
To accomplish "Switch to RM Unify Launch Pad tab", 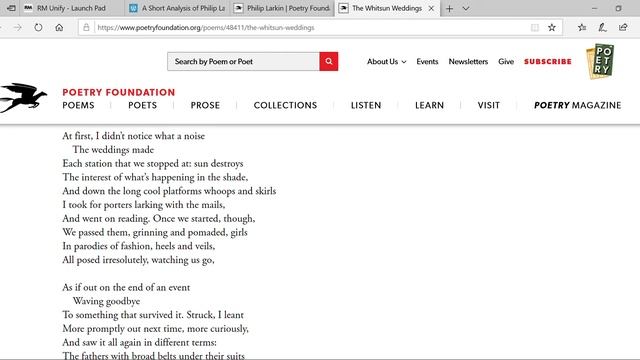I will (x=71, y=8).
